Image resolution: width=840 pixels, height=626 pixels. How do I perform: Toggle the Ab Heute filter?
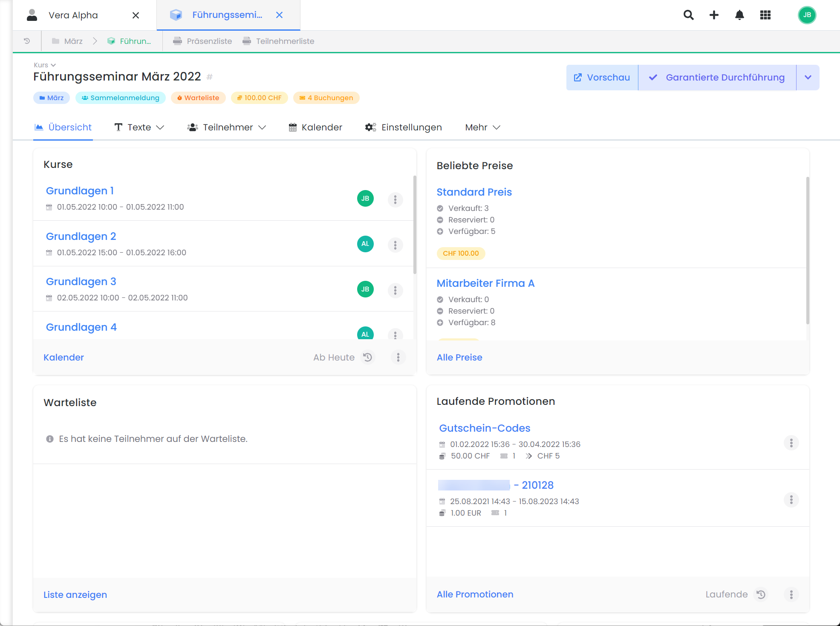pyautogui.click(x=343, y=357)
